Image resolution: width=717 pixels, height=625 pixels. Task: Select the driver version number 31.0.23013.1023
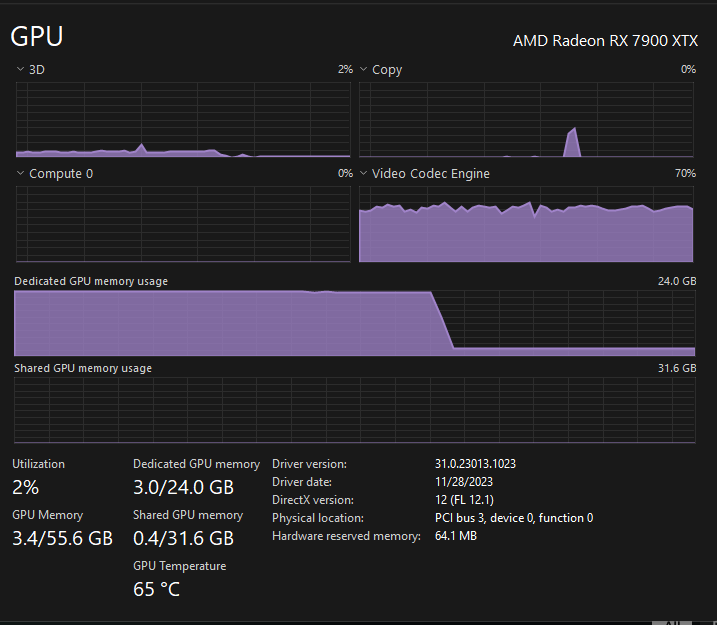point(475,464)
